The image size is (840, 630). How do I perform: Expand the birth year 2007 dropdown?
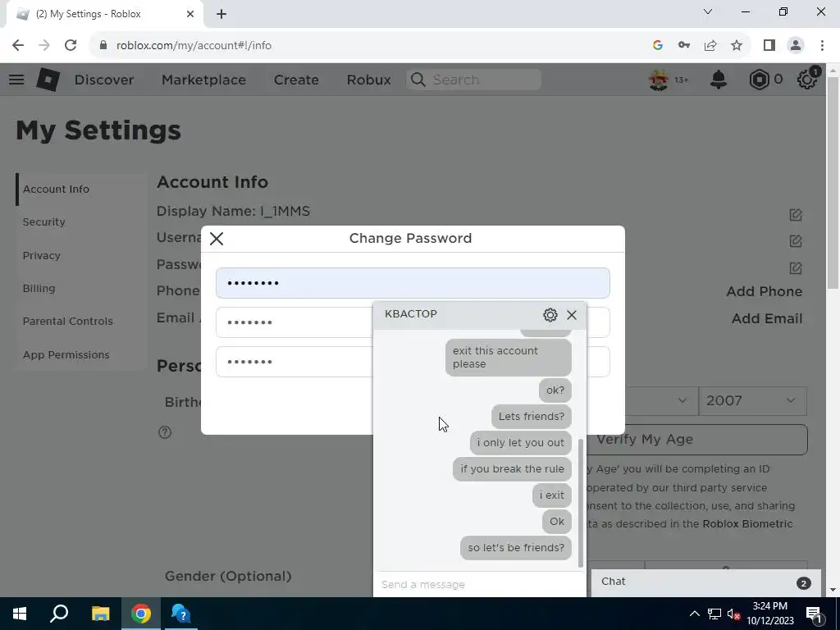[752, 400]
